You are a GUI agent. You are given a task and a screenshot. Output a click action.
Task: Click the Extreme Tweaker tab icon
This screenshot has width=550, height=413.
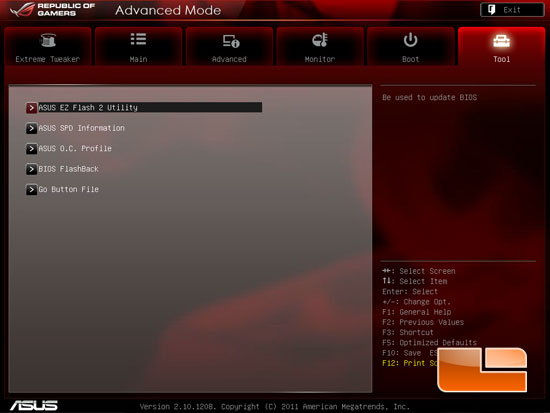48,40
